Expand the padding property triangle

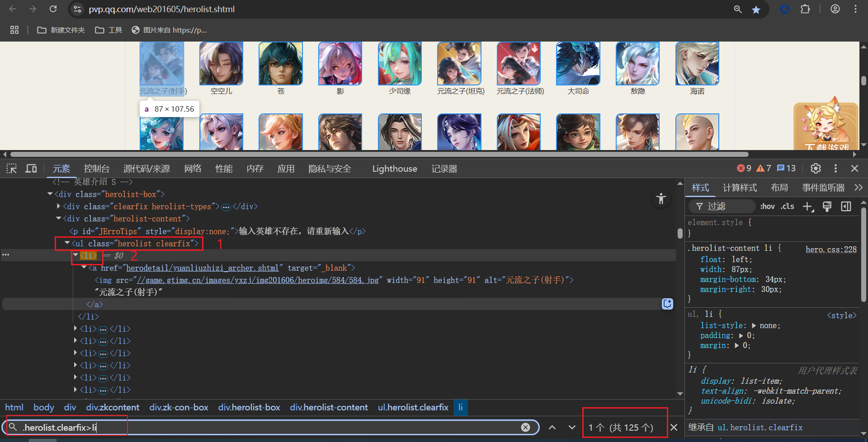(x=741, y=335)
